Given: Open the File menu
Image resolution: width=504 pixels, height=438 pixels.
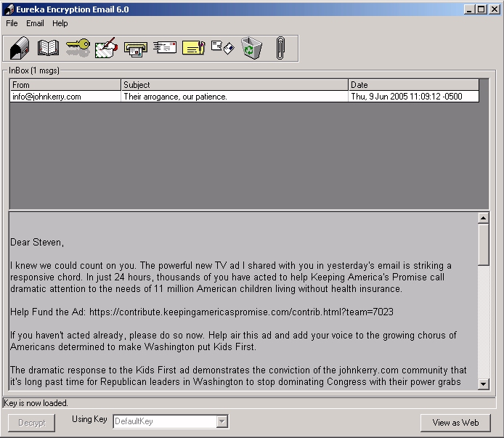Looking at the screenshot, I should [x=12, y=23].
